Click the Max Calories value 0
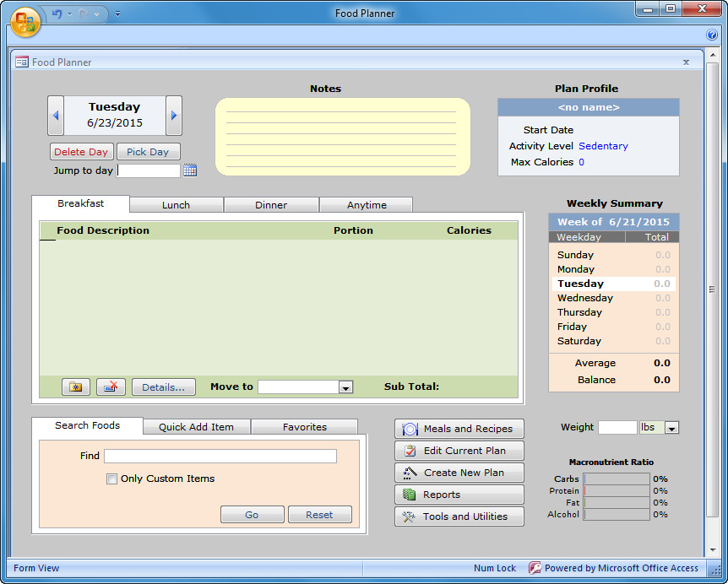 coord(581,162)
